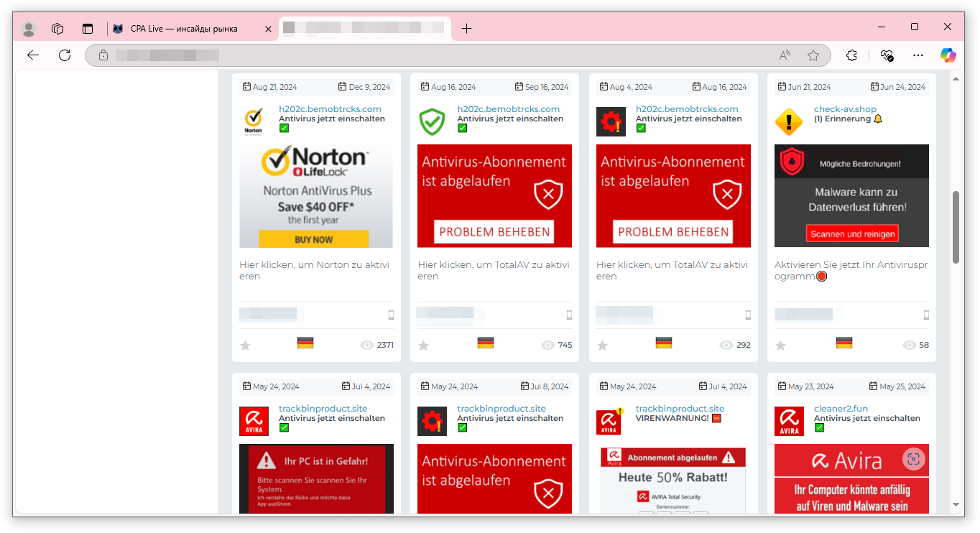
Task: Click visual search icon on Avira image
Action: pyautogui.click(x=913, y=459)
